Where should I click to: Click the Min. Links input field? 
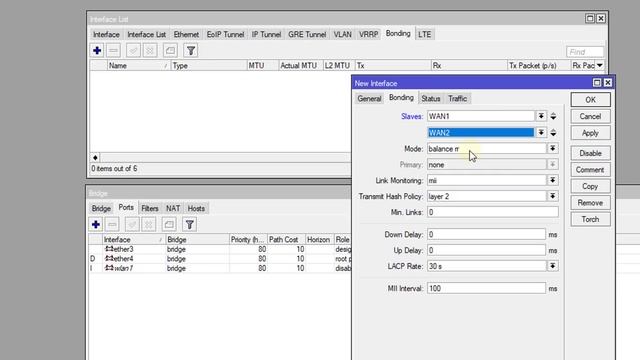point(493,212)
